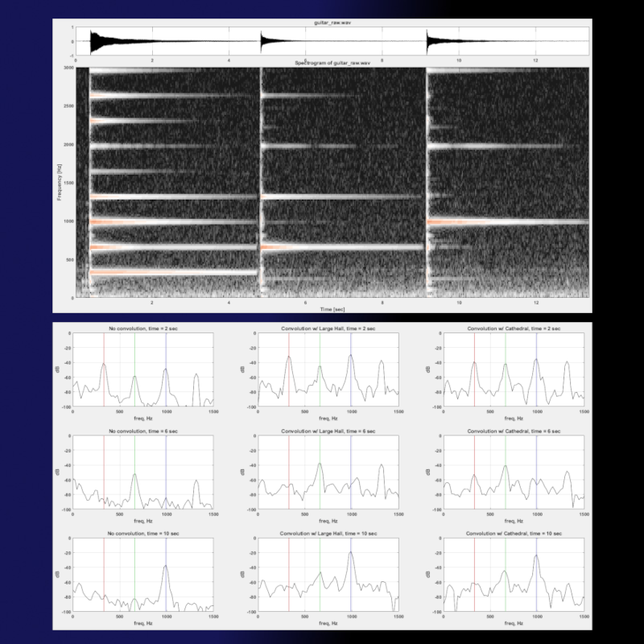Click the dB axis label of Cathedral 2 sec plot

[x=428, y=369]
